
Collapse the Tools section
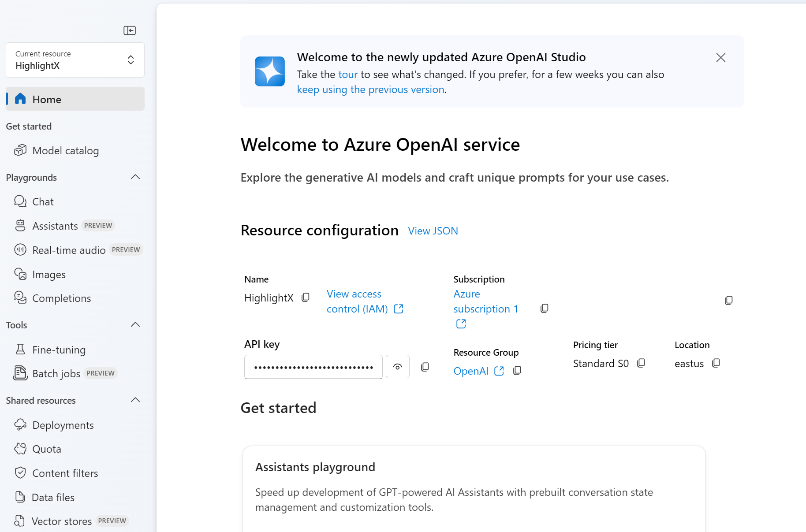coord(135,325)
